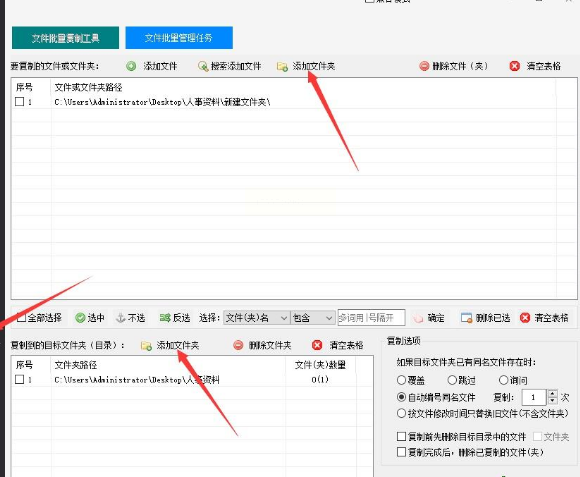Expand the 包含 condition dropdown
Viewport: 580px width, 477px height.
coord(313,318)
